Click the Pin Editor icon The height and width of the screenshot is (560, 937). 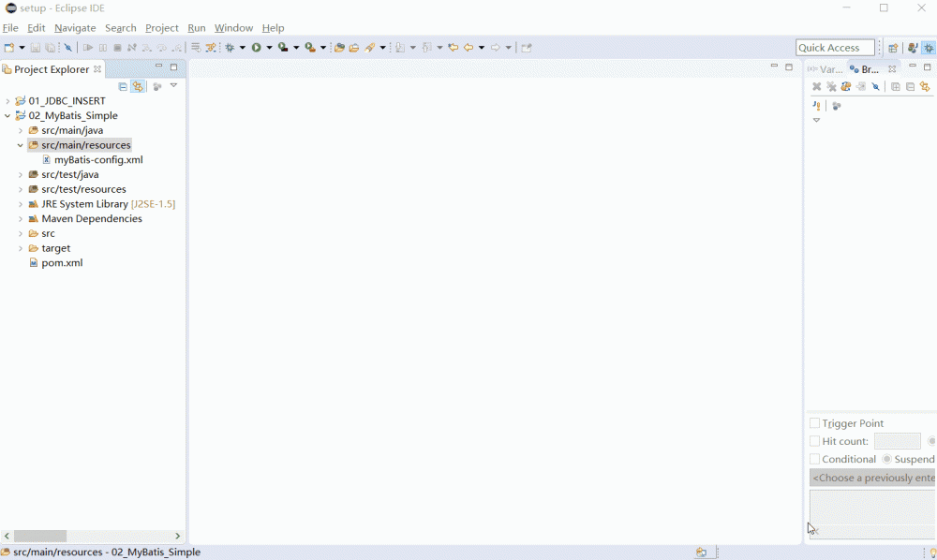527,48
